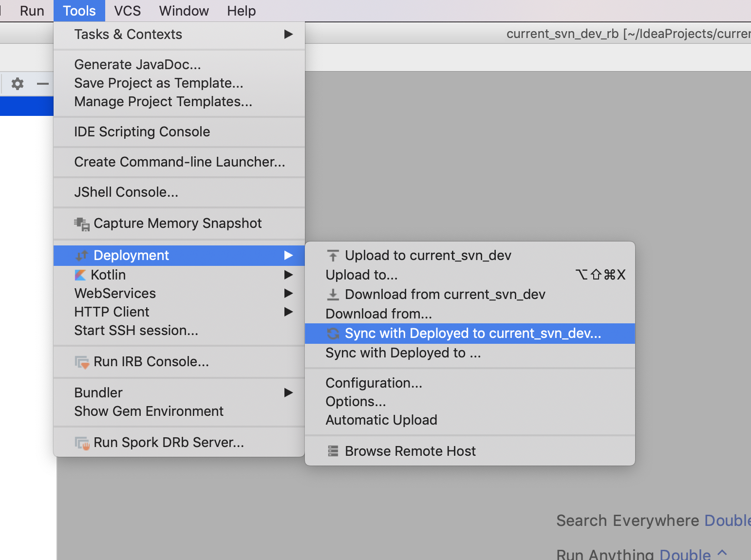Choose Generate JavaDoc...
The image size is (751, 560).
[179, 64]
